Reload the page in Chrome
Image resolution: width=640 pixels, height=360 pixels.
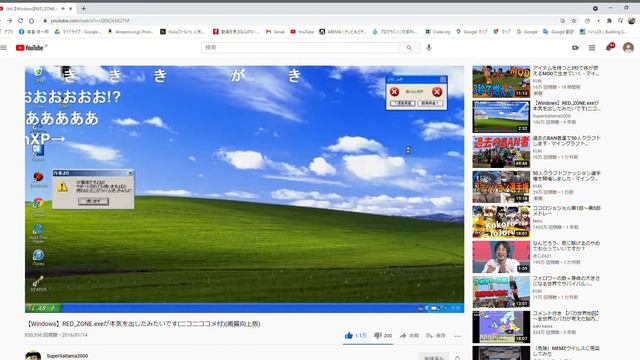pyautogui.click(x=20, y=20)
